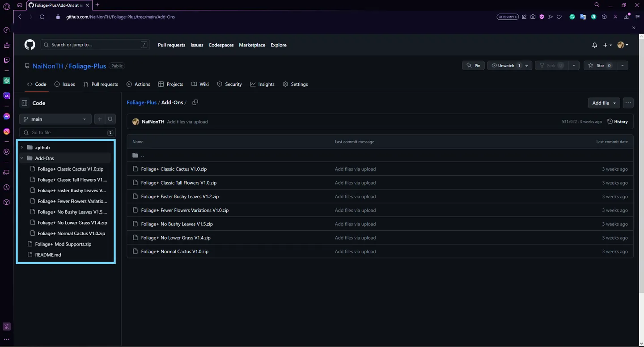Collapse the Add-Ons folder in tree
Screen dimensions: 644x347
pos(22,158)
